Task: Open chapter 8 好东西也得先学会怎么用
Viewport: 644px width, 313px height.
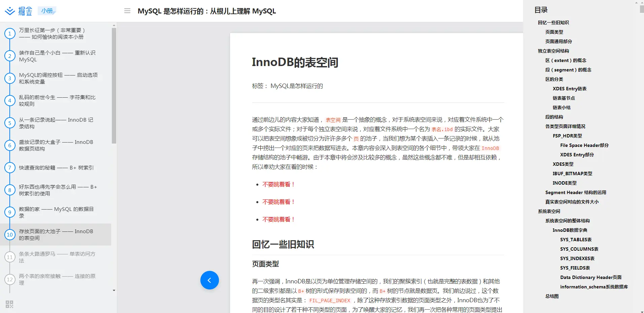Action: pos(56,190)
